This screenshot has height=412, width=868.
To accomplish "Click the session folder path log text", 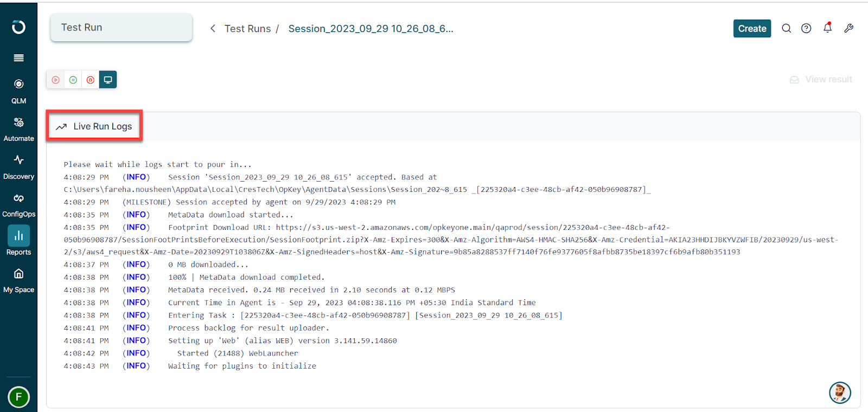I will (x=357, y=190).
